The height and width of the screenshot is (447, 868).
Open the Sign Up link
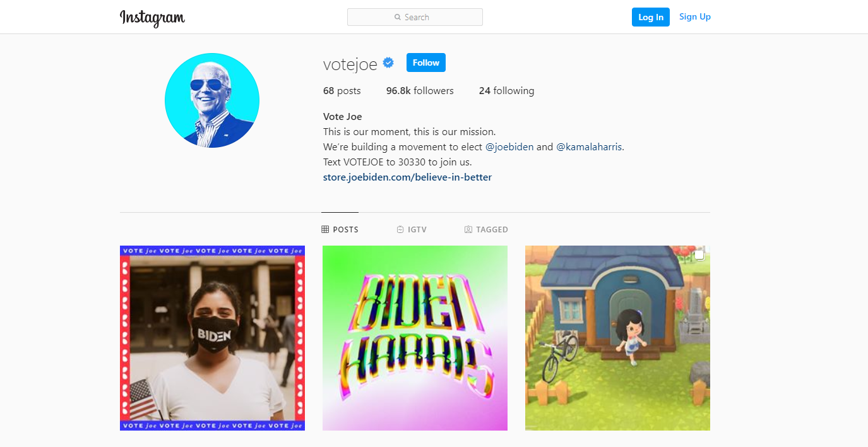click(x=695, y=17)
